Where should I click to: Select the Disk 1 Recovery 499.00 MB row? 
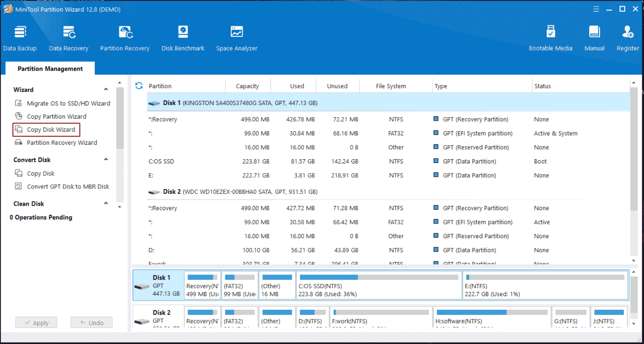click(388, 119)
